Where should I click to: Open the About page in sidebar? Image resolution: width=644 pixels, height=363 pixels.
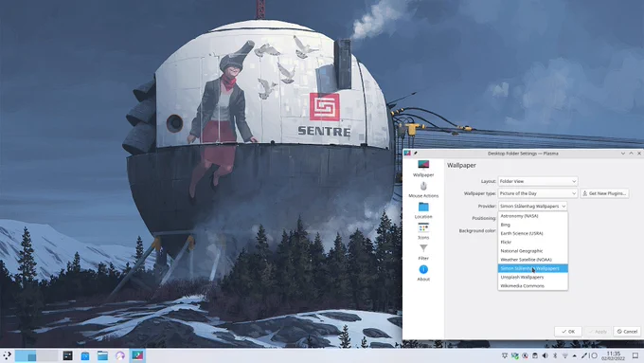(x=423, y=273)
